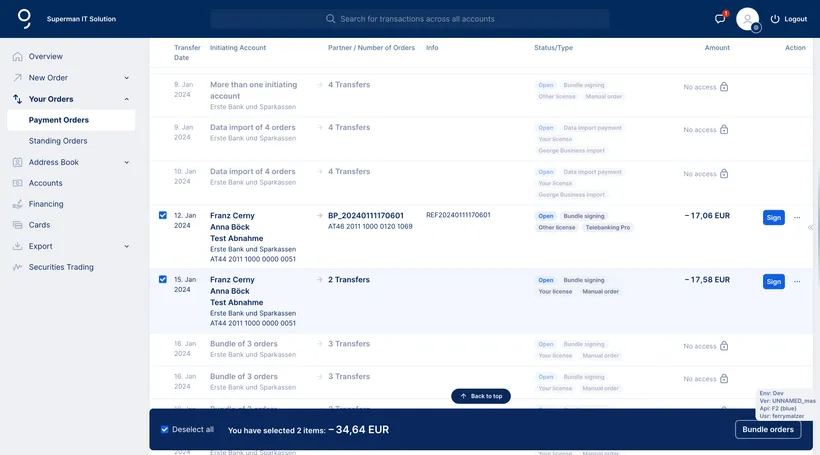Click the Securities Trading chart icon
The height and width of the screenshot is (455, 820).
point(18,267)
